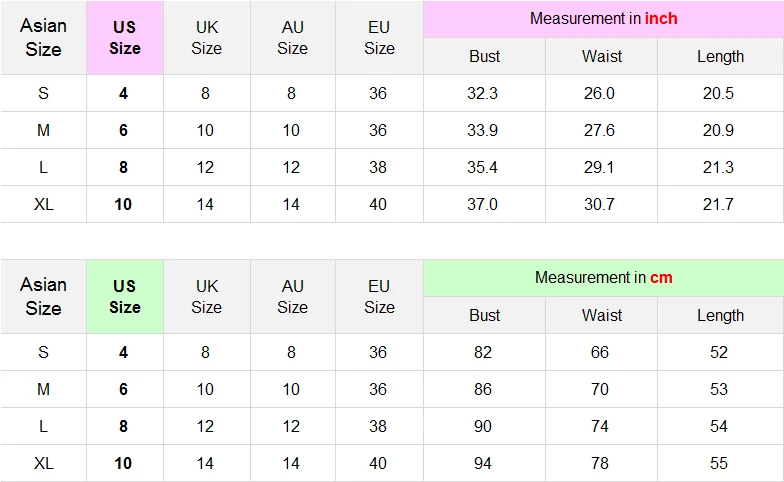This screenshot has height=482, width=784.
Task: Click the waist value 66 in cm table
Action: [x=600, y=352]
